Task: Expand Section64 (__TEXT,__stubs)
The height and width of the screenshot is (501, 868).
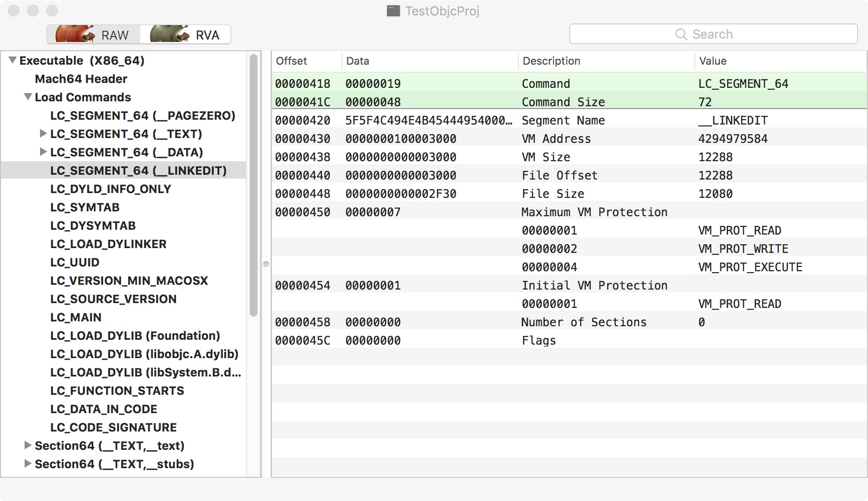Action: [28, 464]
